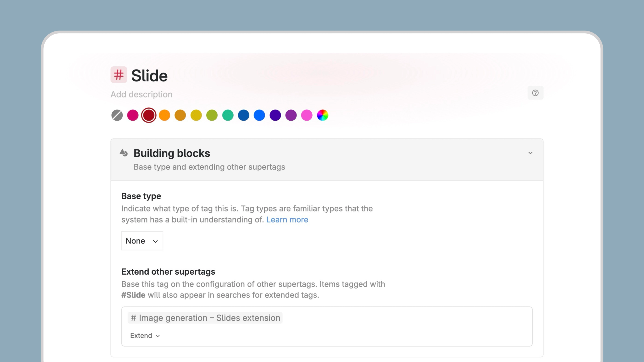Select the yellow color swatch
The width and height of the screenshot is (644, 362).
point(196,115)
